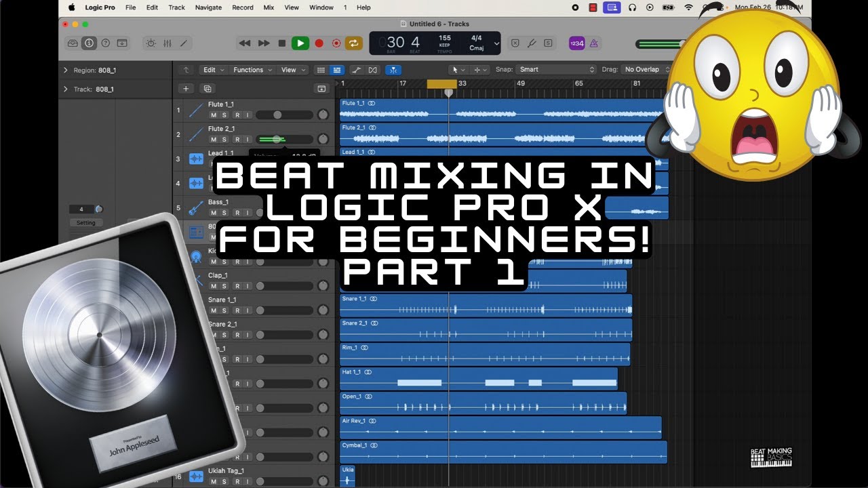Enable the Flex show/hide button
The width and height of the screenshot is (868, 488).
[372, 70]
